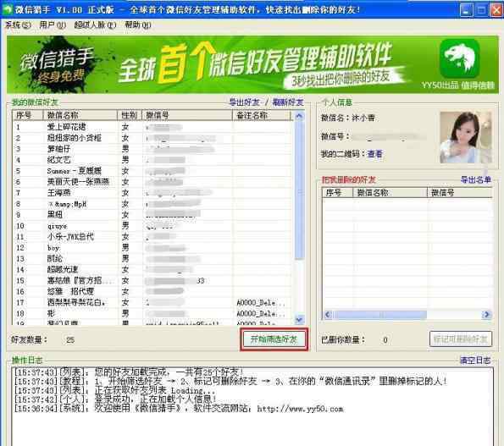Select the friend row '小乐-JWK总代'
Image resolution: width=504 pixels, height=446 pixels.
coord(152,237)
